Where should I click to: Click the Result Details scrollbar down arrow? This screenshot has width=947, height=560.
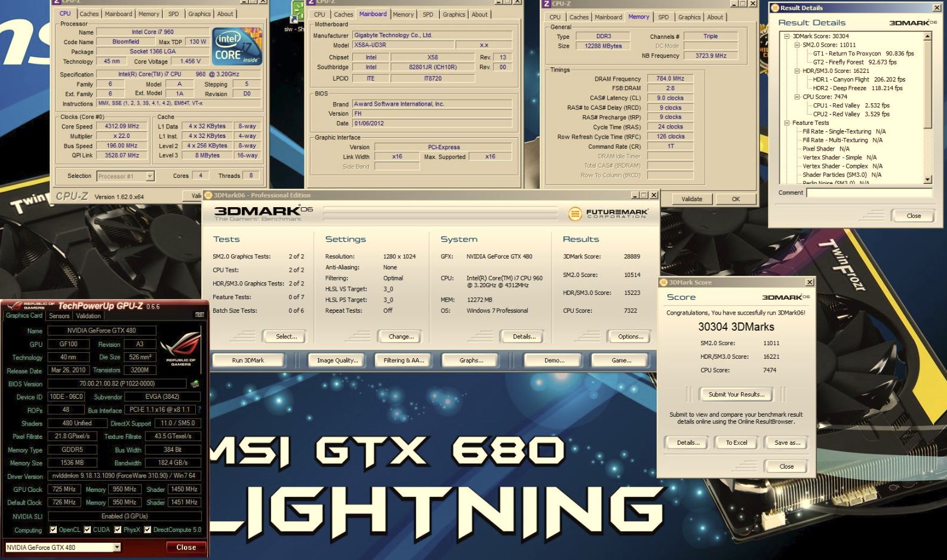(927, 180)
